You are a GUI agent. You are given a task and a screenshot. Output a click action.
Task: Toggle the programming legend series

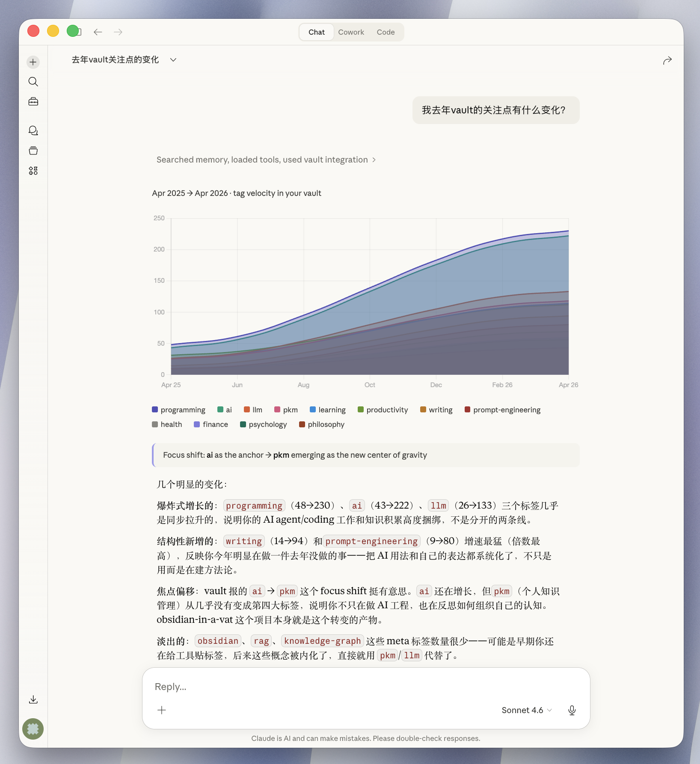178,410
